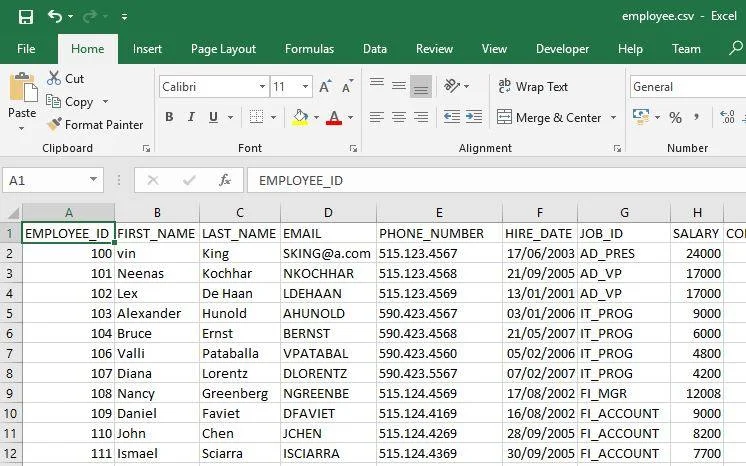Click the Tell Me search magnifier icon
746x466 pixels.
(736, 48)
